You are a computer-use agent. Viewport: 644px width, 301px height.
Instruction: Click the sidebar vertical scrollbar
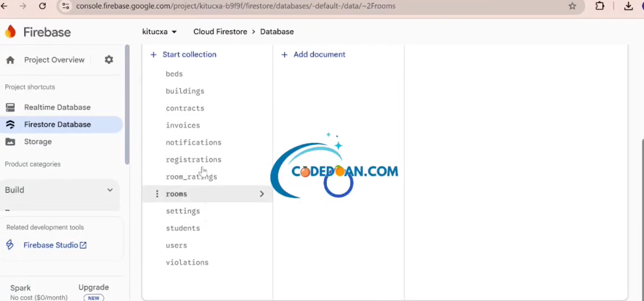[127, 105]
